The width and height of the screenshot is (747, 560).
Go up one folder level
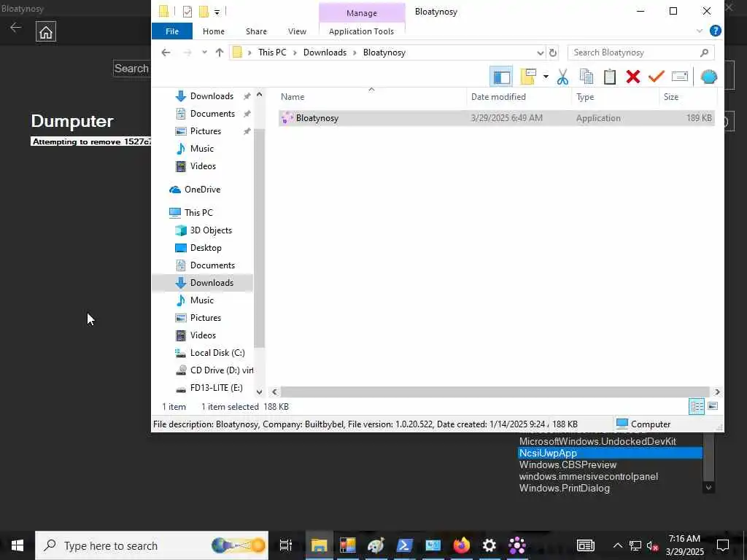pyautogui.click(x=219, y=52)
